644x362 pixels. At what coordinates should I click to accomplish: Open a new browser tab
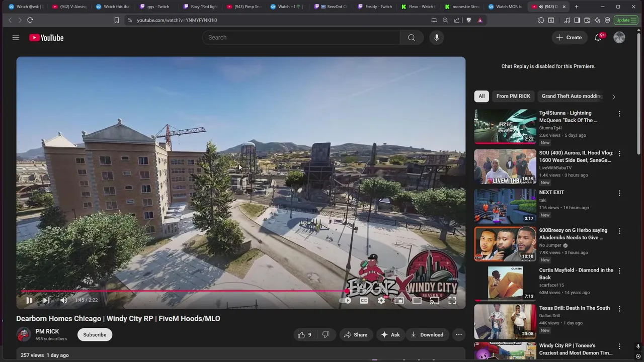577,7
